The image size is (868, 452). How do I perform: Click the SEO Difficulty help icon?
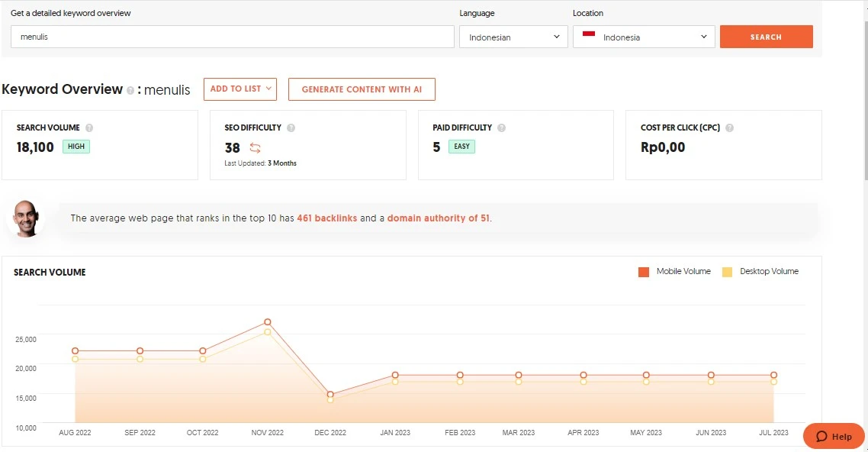[291, 128]
